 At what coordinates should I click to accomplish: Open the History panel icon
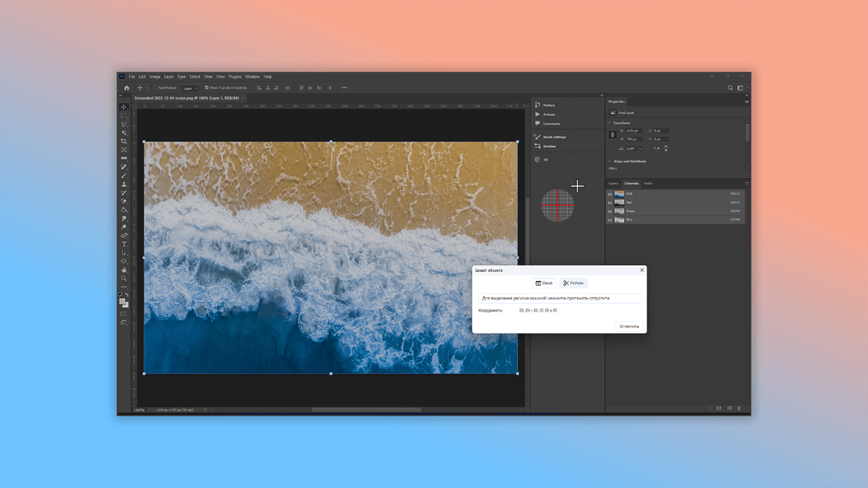[x=537, y=105]
